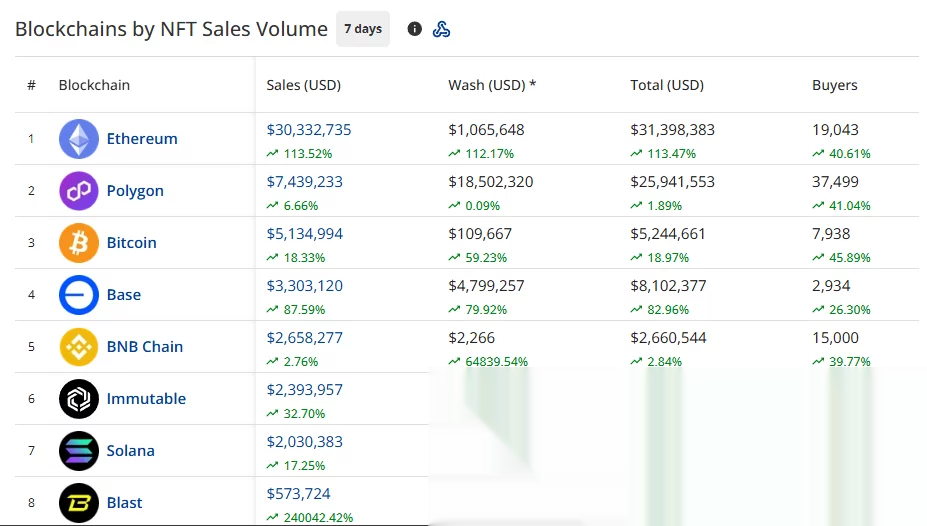Open the info icon beside 7 days
This screenshot has height=526, width=927.
point(414,29)
